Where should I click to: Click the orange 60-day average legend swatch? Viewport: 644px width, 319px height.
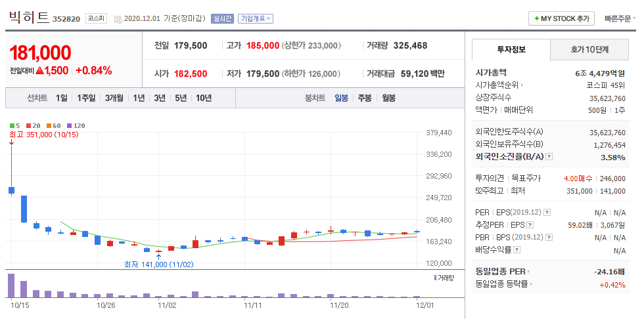tap(49, 125)
